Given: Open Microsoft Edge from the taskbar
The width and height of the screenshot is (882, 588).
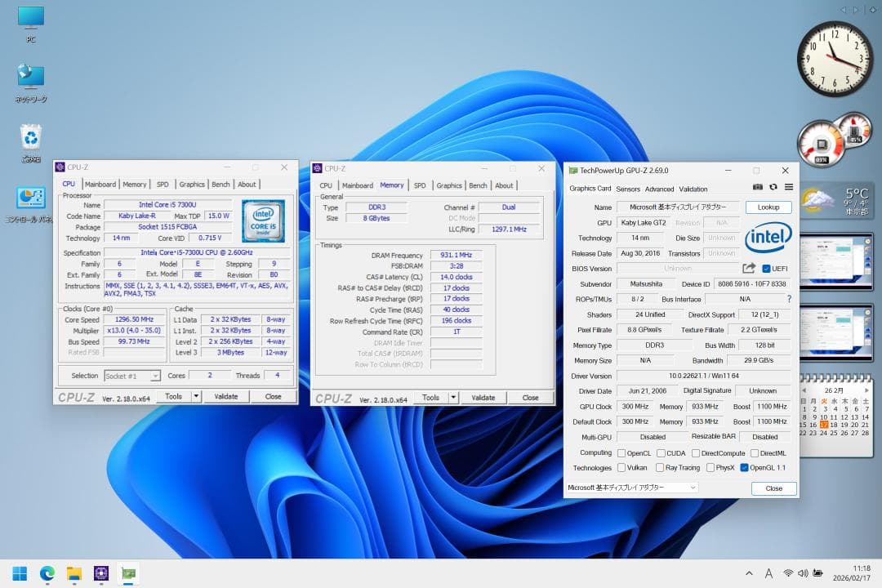Looking at the screenshot, I should pyautogui.click(x=47, y=573).
